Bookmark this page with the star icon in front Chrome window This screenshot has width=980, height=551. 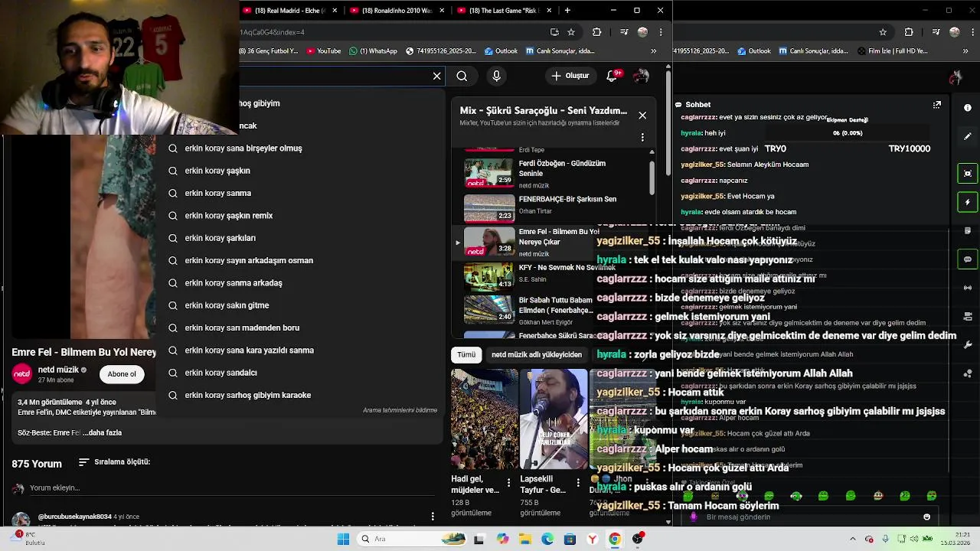(571, 32)
